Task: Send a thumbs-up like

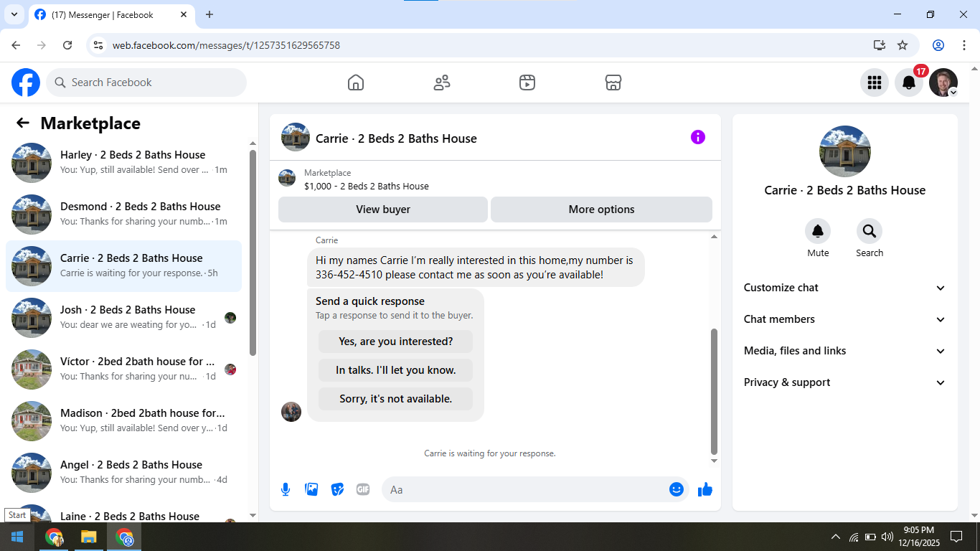Action: point(705,489)
